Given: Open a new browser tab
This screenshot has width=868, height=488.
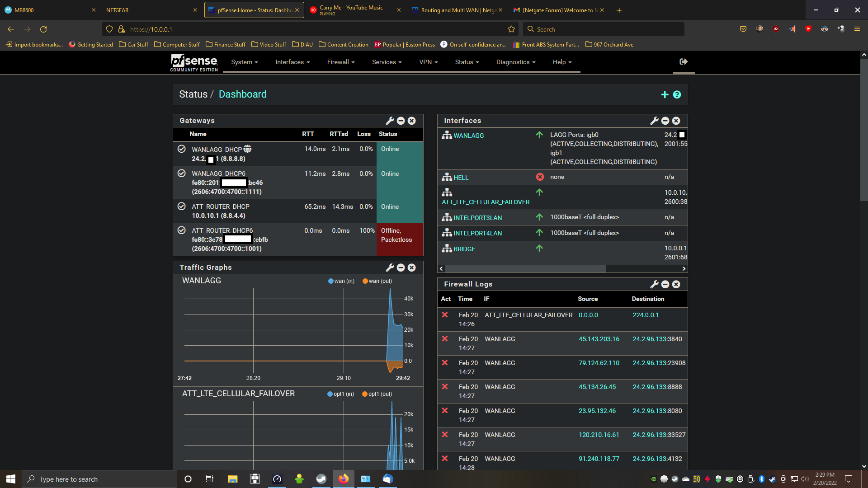Looking at the screenshot, I should coord(619,10).
